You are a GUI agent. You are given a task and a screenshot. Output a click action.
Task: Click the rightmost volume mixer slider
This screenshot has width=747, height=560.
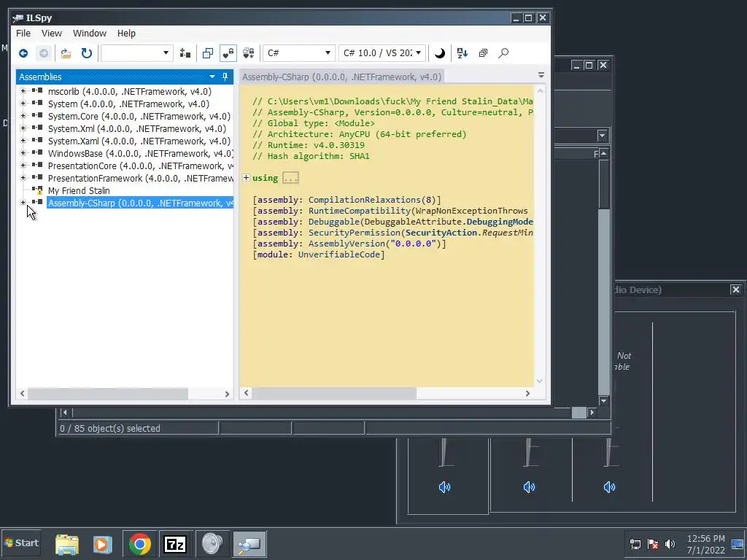click(608, 452)
